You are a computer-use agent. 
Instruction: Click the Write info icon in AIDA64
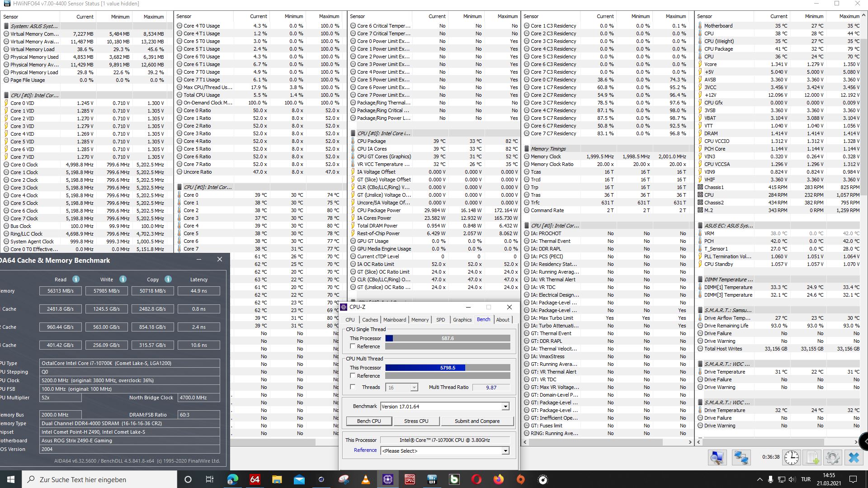point(123,279)
